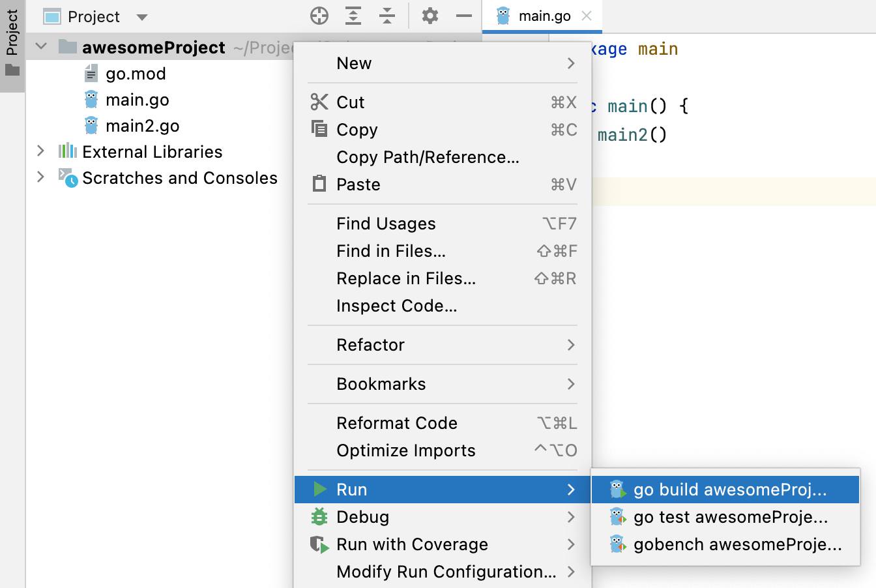Open the Project panel settings gear
Image resolution: width=876 pixels, height=588 pixels.
tap(430, 16)
